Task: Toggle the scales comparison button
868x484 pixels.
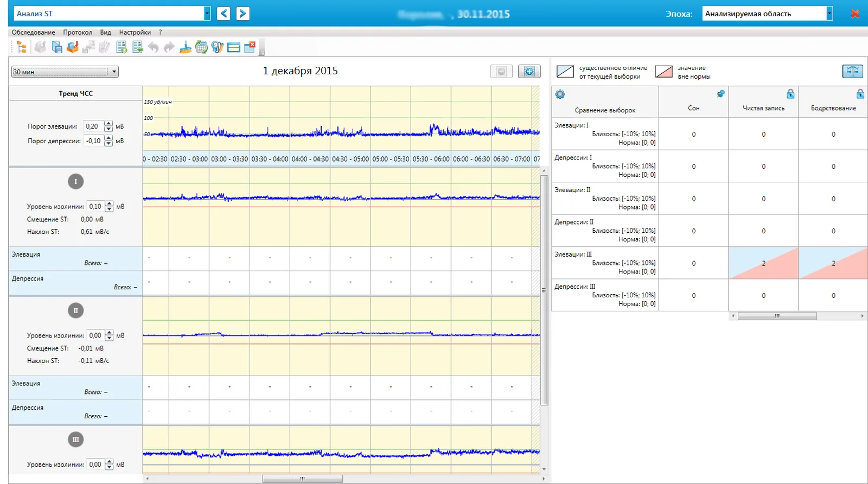Action: (x=852, y=71)
